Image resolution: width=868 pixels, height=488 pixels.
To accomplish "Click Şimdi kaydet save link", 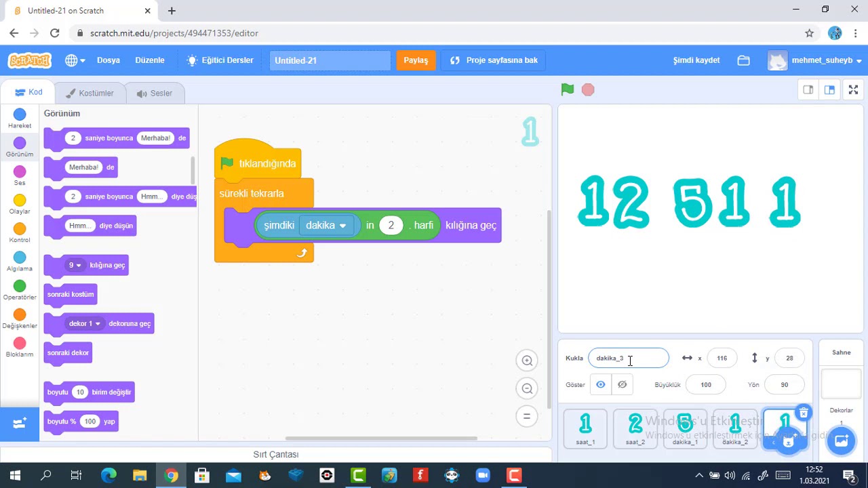I will [x=696, y=60].
